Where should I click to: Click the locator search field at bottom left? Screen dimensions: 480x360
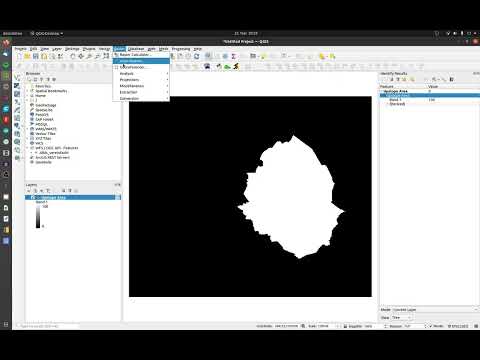48,326
